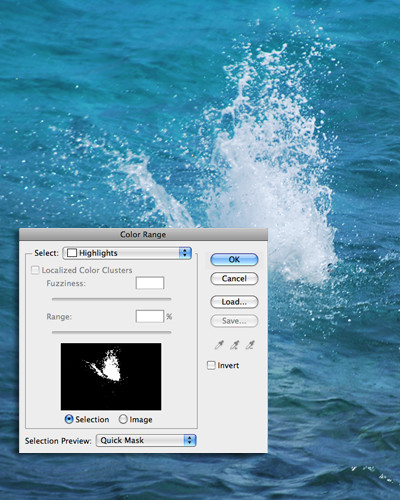Open the Selection Preview Quick Mask dropdown
Screen dimensions: 400x500
[146, 440]
